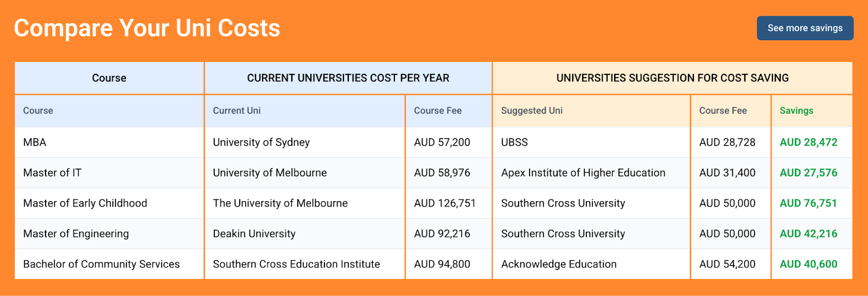
Task: Select the Universities Suggestion for Cost Saving header
Action: coord(672,78)
